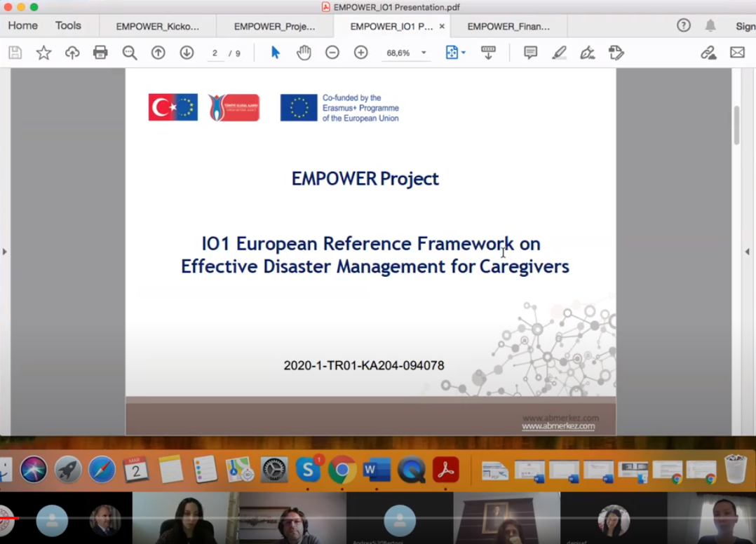Open the Tools view

pyautogui.click(x=68, y=26)
